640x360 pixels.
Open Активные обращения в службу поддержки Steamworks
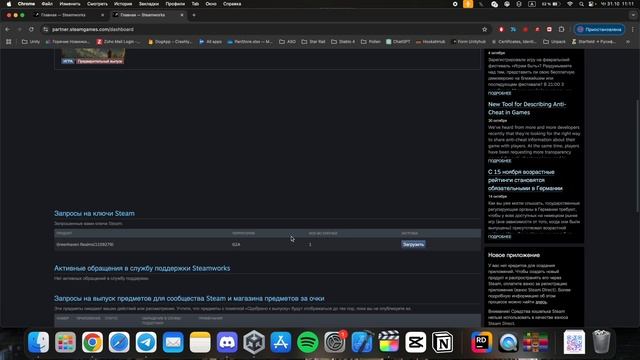(142, 268)
